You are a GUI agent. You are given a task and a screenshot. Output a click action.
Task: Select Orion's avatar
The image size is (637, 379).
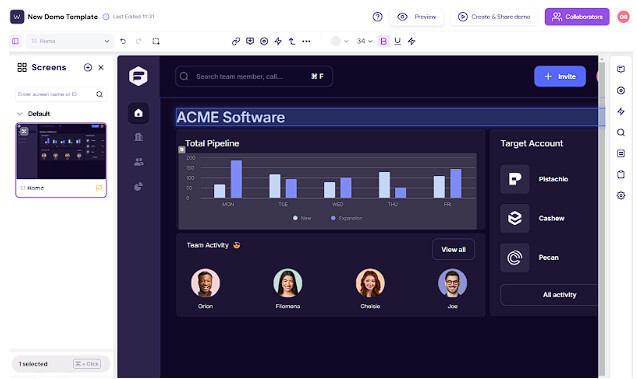coord(205,283)
